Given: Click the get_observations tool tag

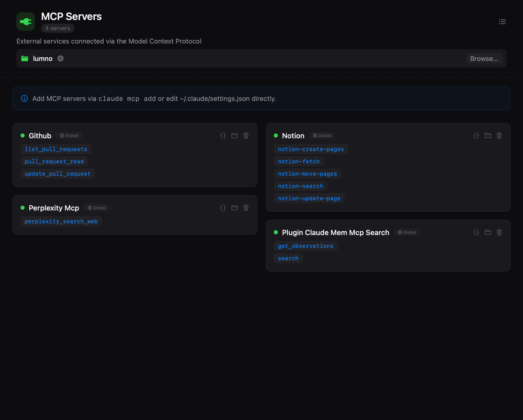Looking at the screenshot, I should tap(306, 246).
